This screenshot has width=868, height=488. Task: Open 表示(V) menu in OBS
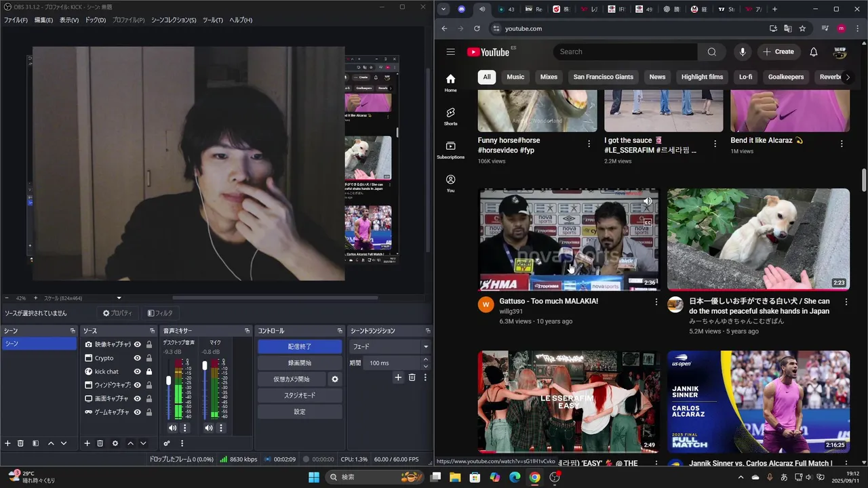tap(69, 20)
